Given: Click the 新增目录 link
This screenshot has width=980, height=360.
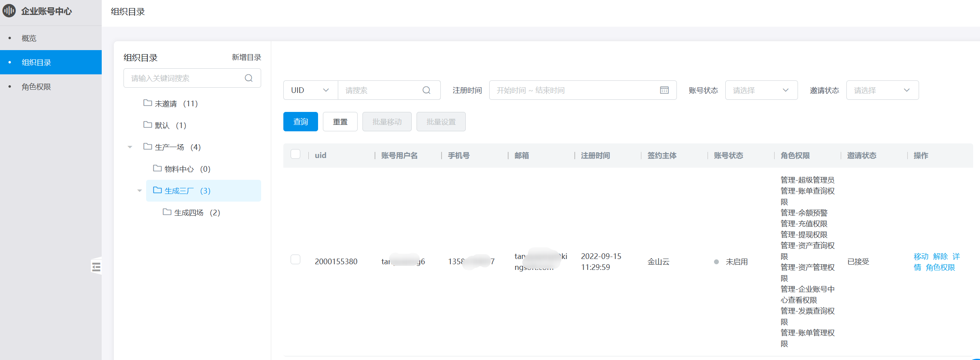Looking at the screenshot, I should 246,57.
